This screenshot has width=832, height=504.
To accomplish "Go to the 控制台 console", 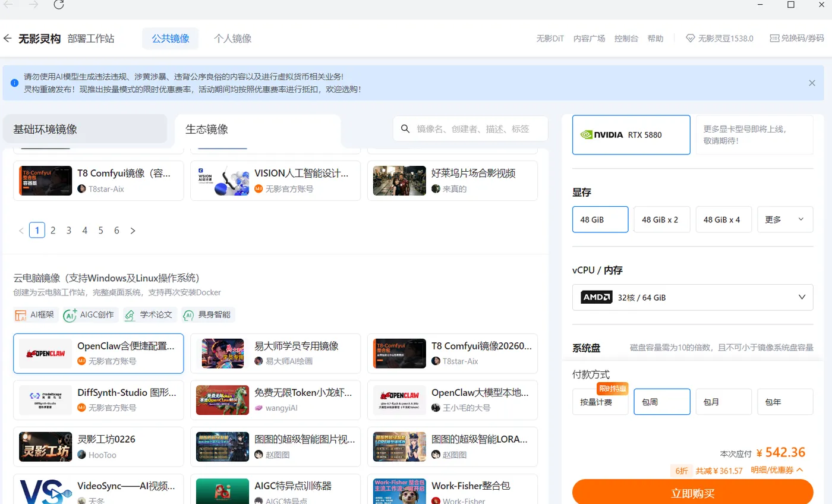I will coord(626,39).
